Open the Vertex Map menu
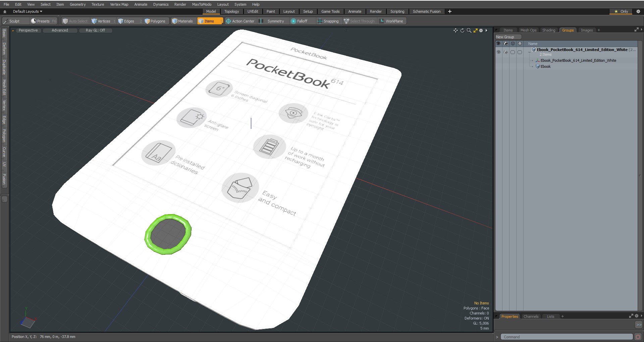The image size is (644, 342). pyautogui.click(x=119, y=4)
